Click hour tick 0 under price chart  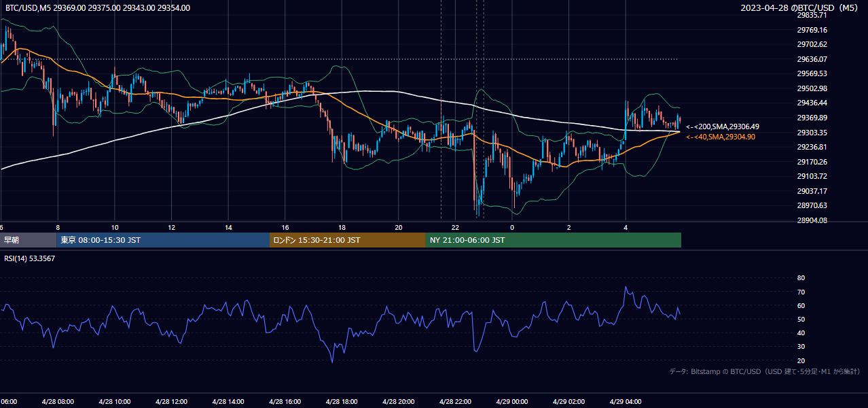point(512,227)
